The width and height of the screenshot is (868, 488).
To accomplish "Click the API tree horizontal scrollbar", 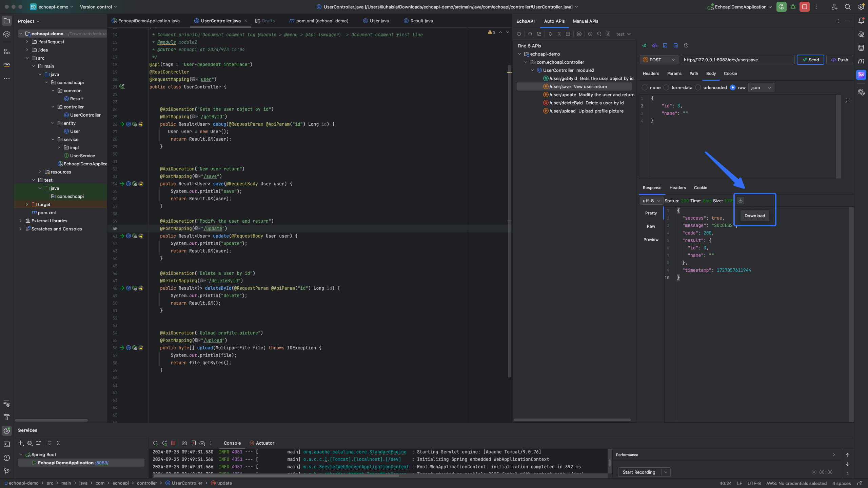I will pyautogui.click(x=572, y=420).
